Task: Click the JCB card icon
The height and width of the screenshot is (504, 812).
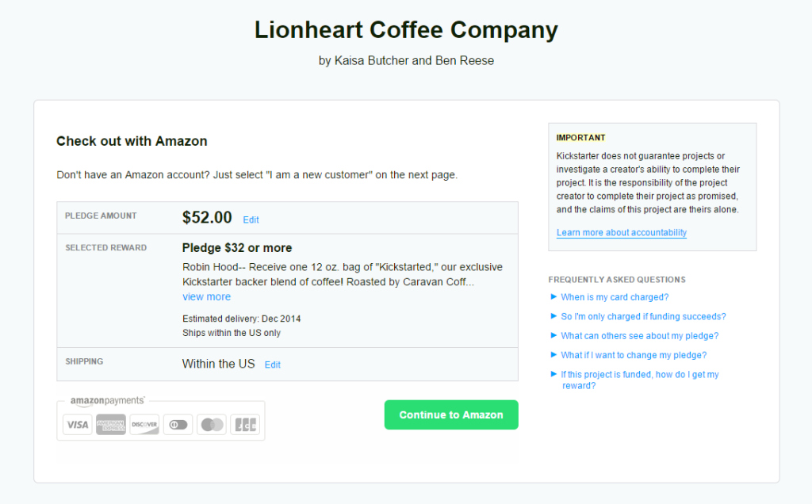Action: click(x=245, y=425)
